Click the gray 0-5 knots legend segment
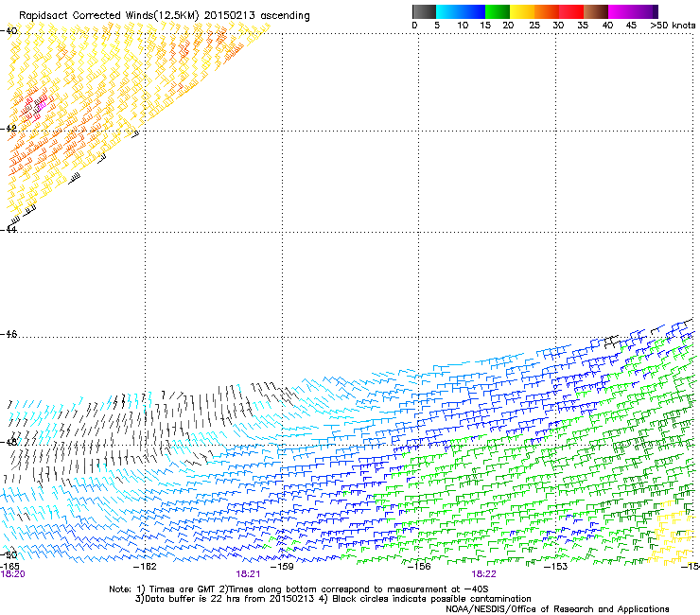 pos(424,11)
